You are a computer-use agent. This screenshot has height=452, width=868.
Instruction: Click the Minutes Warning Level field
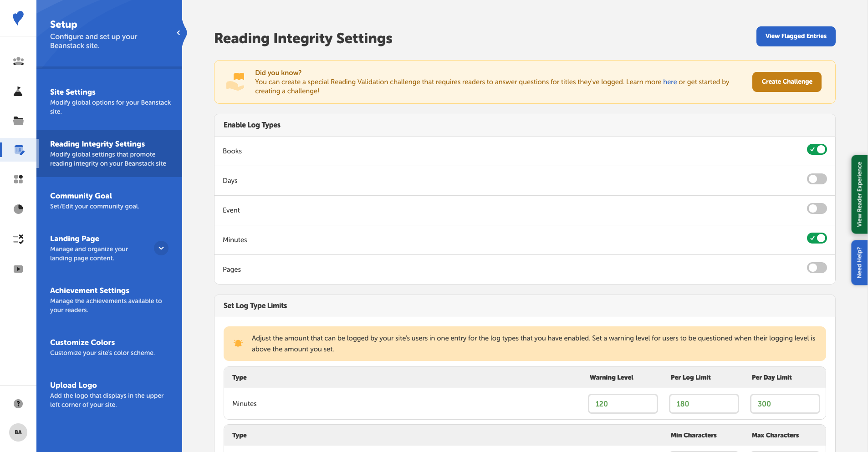click(x=623, y=403)
